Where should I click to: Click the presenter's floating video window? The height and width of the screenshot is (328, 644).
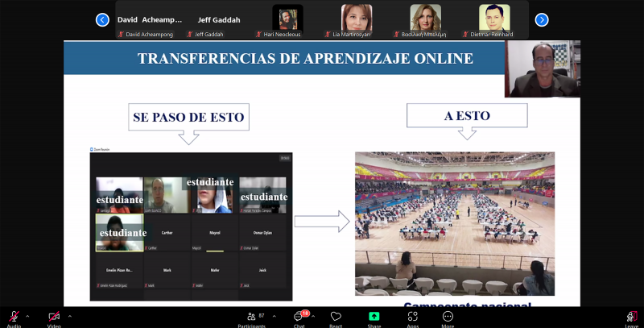542,69
